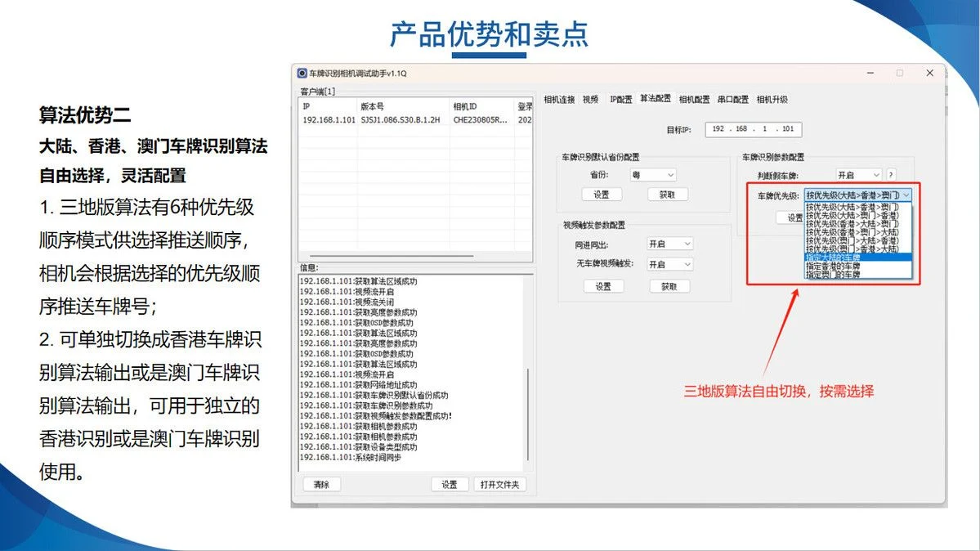
Task: Click 设置 under 车牌识别默认省份配置
Action: pos(602,194)
